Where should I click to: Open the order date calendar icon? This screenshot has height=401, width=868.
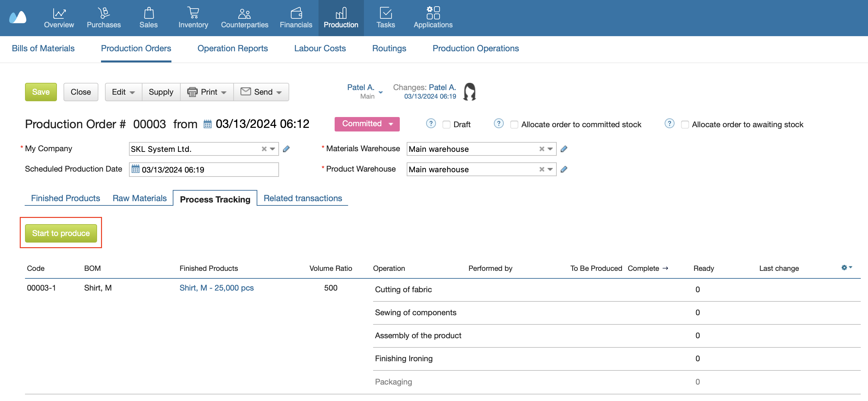tap(208, 124)
